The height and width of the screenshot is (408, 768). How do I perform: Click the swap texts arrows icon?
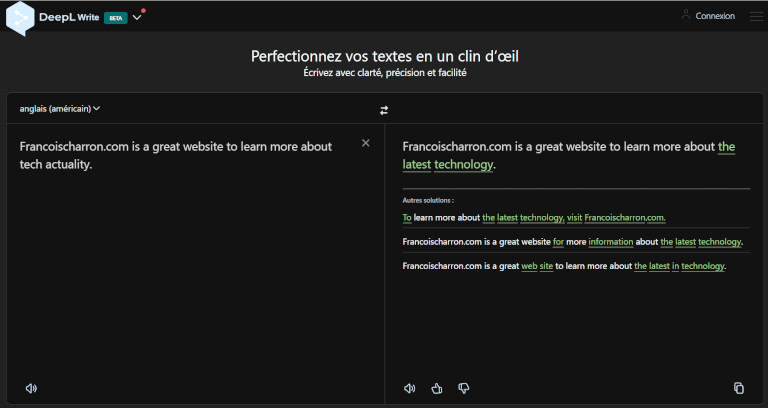click(x=384, y=110)
